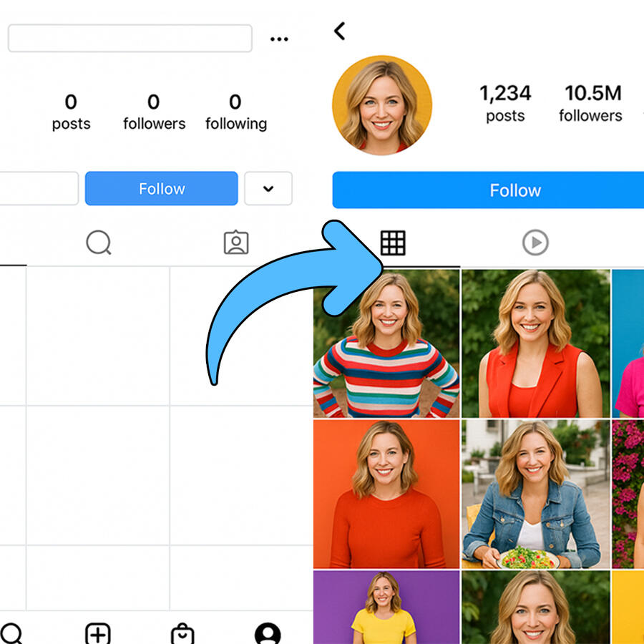Open the pink top on blue background photo
The width and height of the screenshot is (644, 644).
(x=628, y=343)
